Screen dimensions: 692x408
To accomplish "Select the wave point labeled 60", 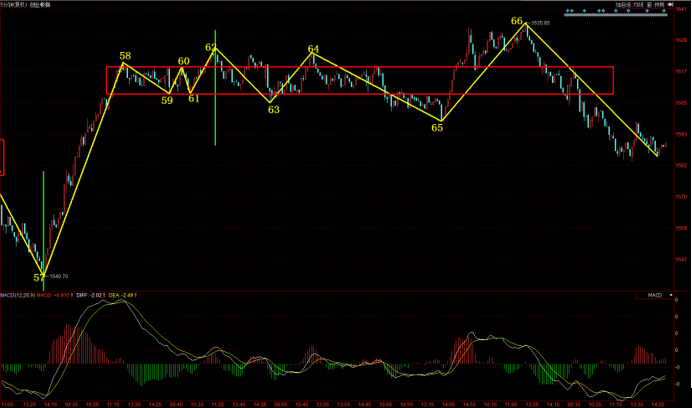I will pyautogui.click(x=183, y=61).
